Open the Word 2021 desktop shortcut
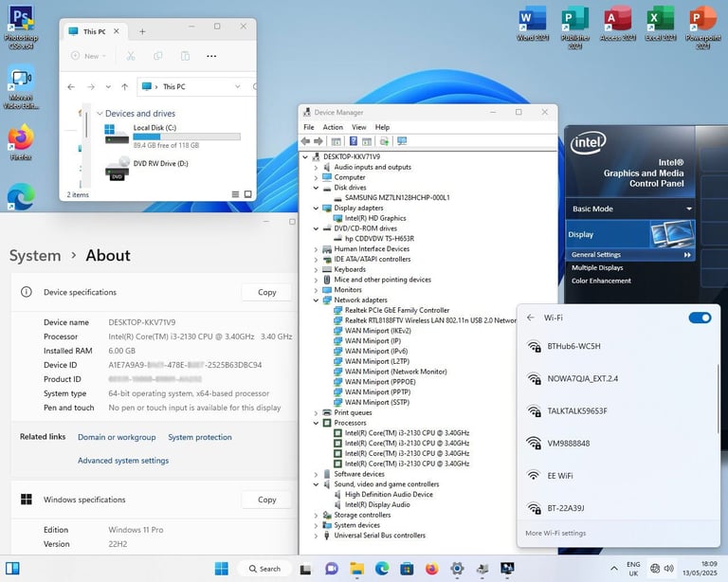The image size is (728, 582). 533,24
